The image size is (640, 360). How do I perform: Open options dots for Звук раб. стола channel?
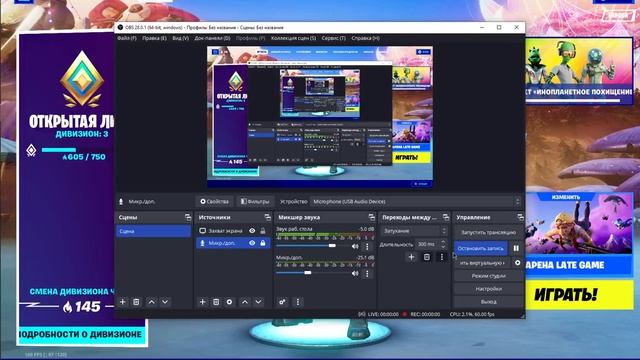click(367, 247)
